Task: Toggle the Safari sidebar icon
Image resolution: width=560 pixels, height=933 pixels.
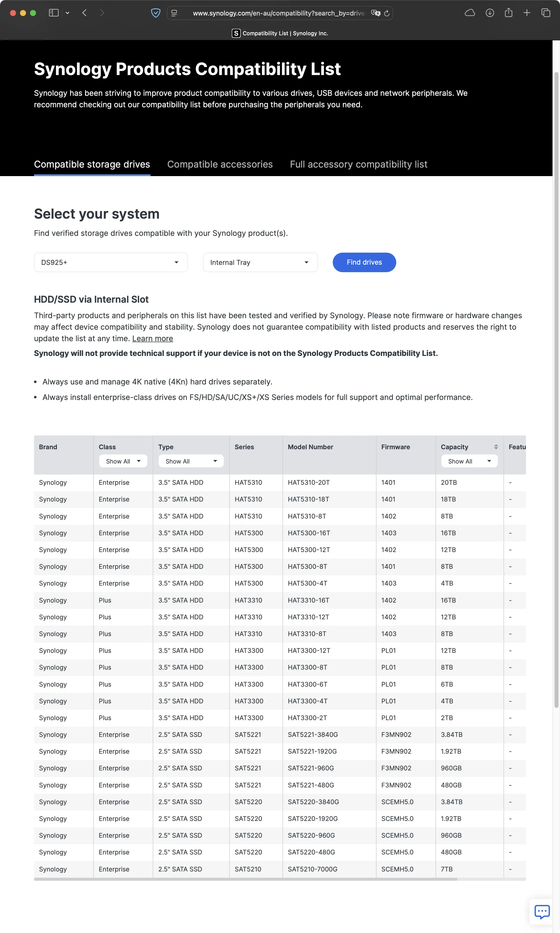Action: (x=53, y=13)
